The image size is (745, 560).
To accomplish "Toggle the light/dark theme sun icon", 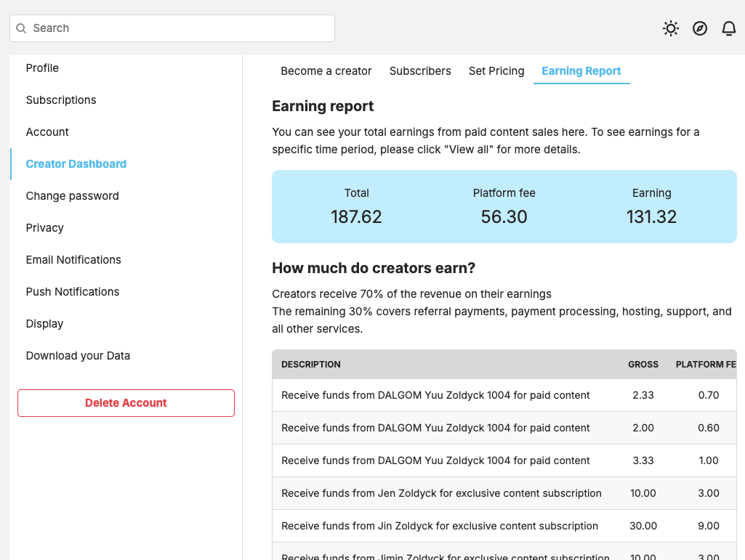I will click(x=670, y=28).
